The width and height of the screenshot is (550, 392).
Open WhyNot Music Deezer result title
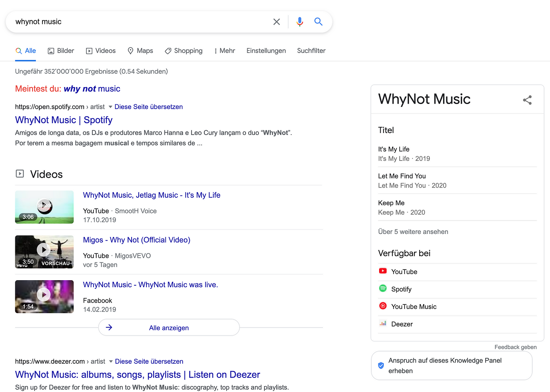tap(137, 375)
